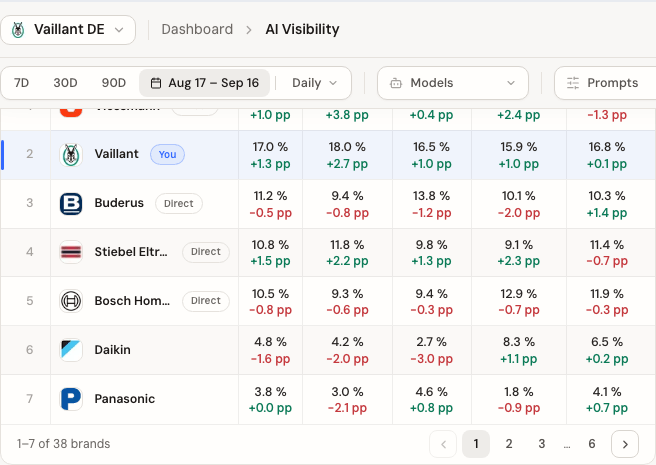Image resolution: width=656 pixels, height=465 pixels.
Task: Click the sliders icon in Prompts filter
Action: [573, 83]
